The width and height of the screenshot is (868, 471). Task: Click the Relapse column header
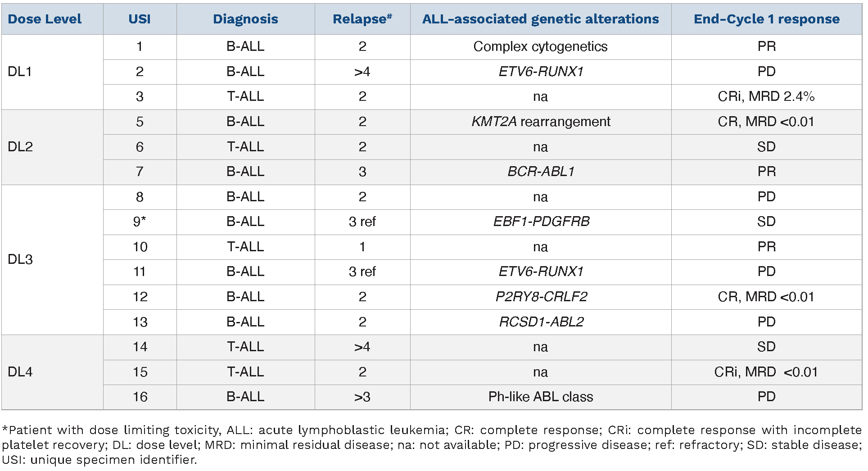coord(362,19)
